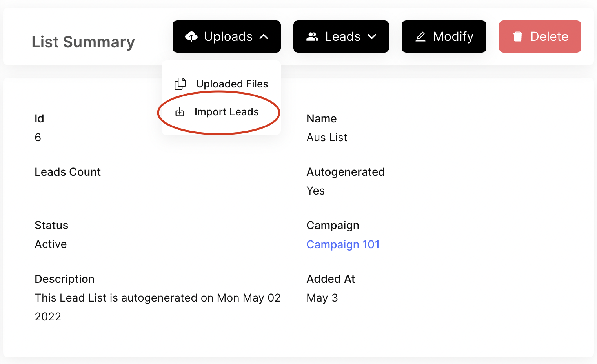The image size is (597, 364).
Task: Click the Autogenerated field label
Action: (346, 172)
